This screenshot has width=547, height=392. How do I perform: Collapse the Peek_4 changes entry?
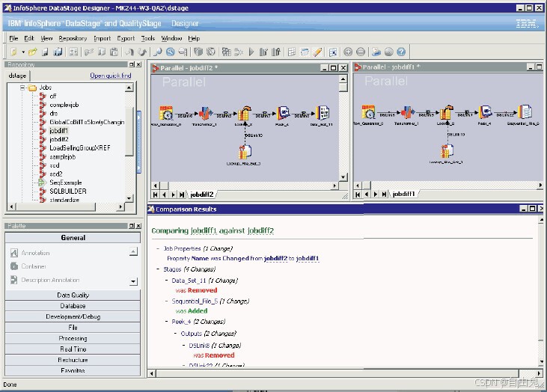166,322
